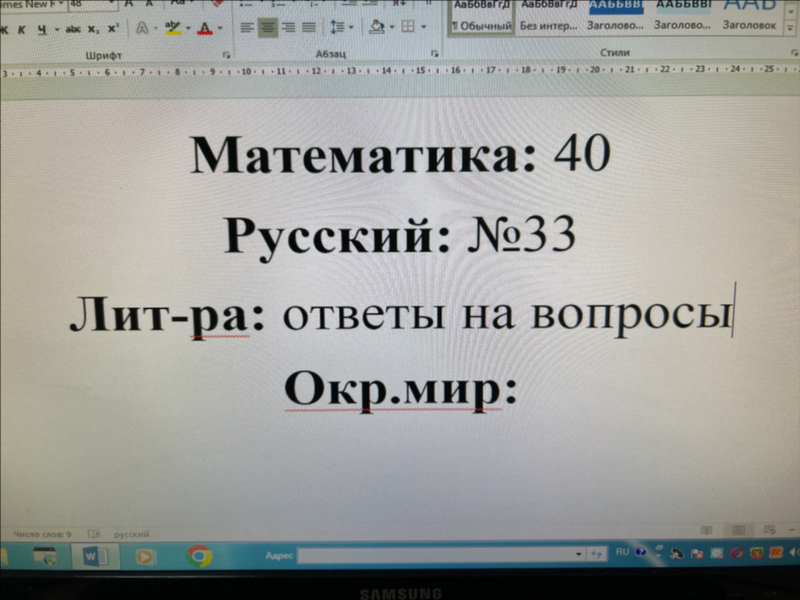
Task: Apply the Без интервала style
Action: click(548, 15)
